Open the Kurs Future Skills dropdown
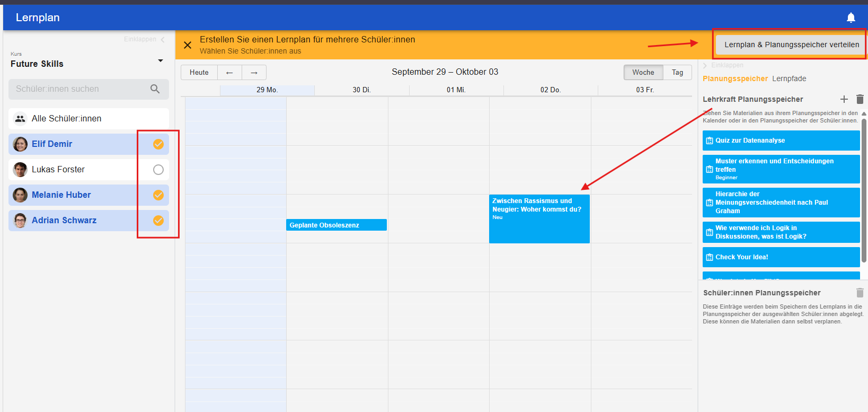Image resolution: width=868 pixels, height=412 pixels. 160,61
